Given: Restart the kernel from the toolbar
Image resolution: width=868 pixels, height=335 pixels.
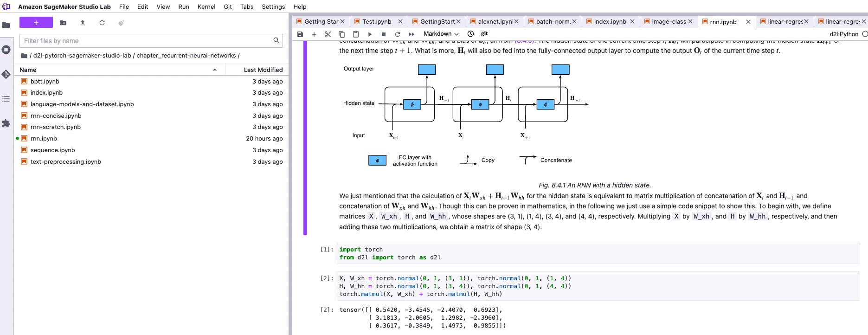Looking at the screenshot, I should coord(398,34).
